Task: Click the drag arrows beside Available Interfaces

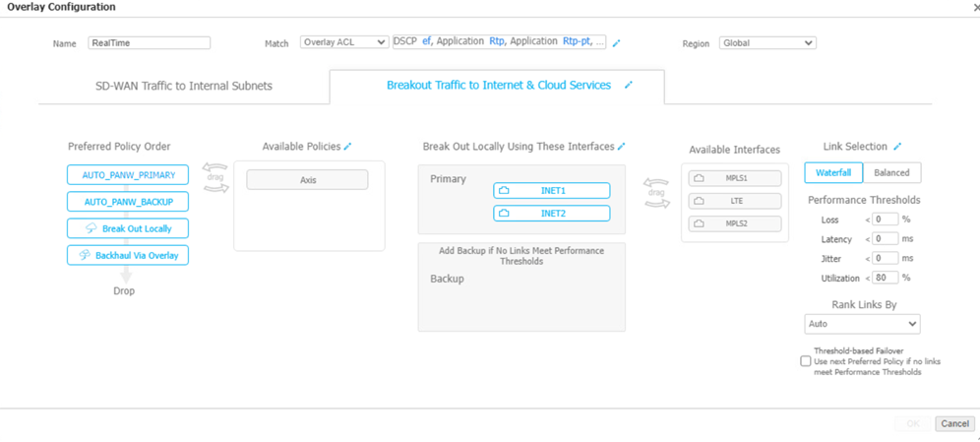Action: [x=656, y=193]
